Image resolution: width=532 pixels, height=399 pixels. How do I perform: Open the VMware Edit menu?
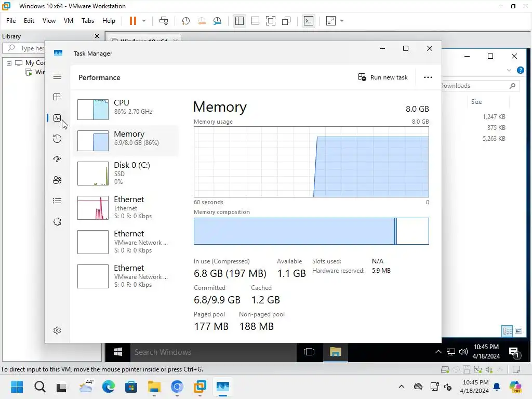[29, 21]
